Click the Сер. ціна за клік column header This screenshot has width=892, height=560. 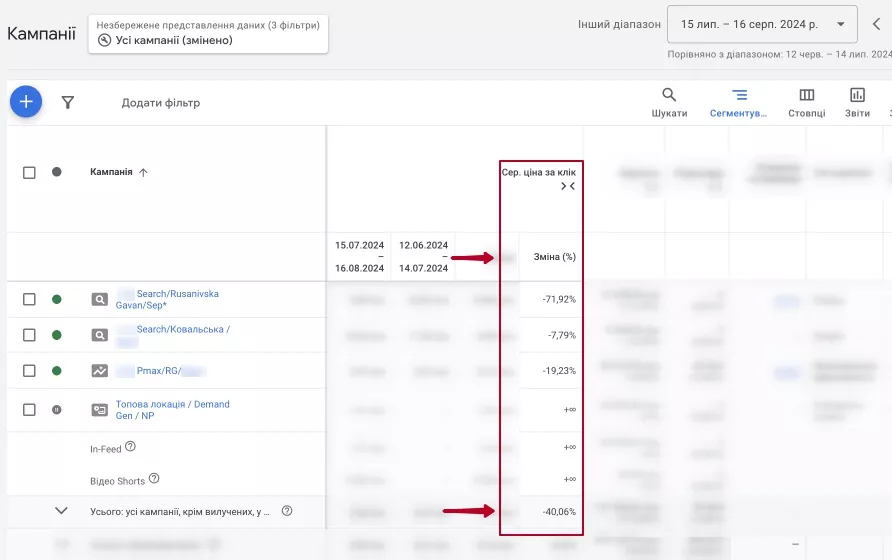click(539, 172)
